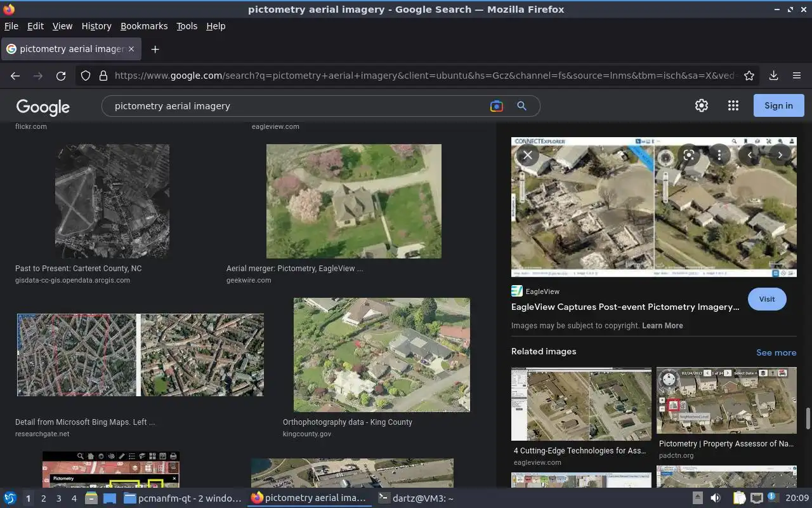Open Carteret County black-and-white aerial thumbnail
Screen dimensions: 812x508
(x=112, y=201)
